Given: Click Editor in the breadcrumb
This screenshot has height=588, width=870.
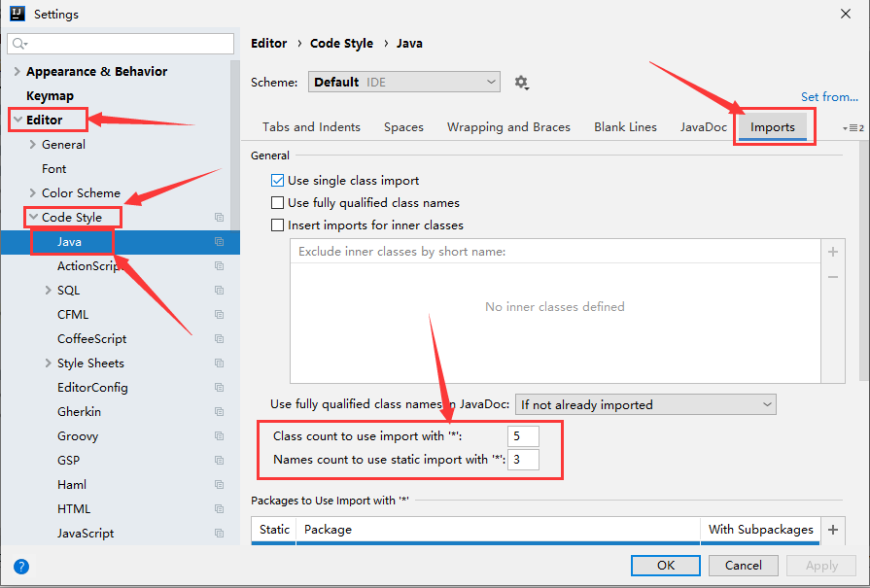Looking at the screenshot, I should coord(269,44).
